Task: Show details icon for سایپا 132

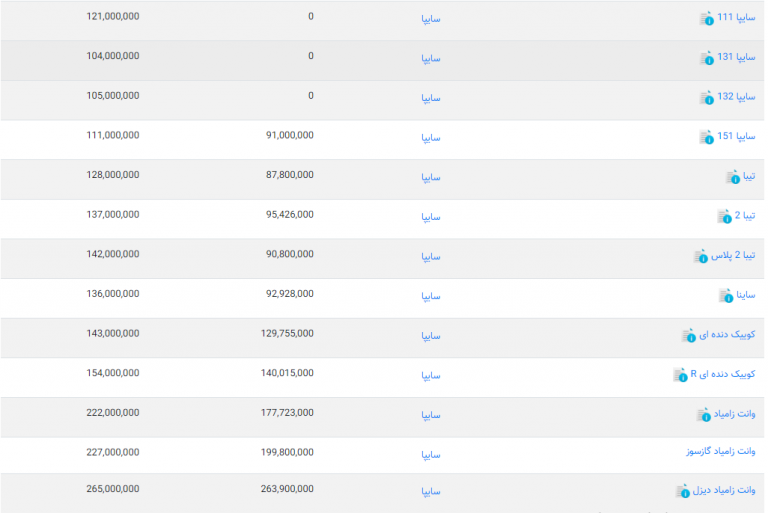Action: point(706,98)
